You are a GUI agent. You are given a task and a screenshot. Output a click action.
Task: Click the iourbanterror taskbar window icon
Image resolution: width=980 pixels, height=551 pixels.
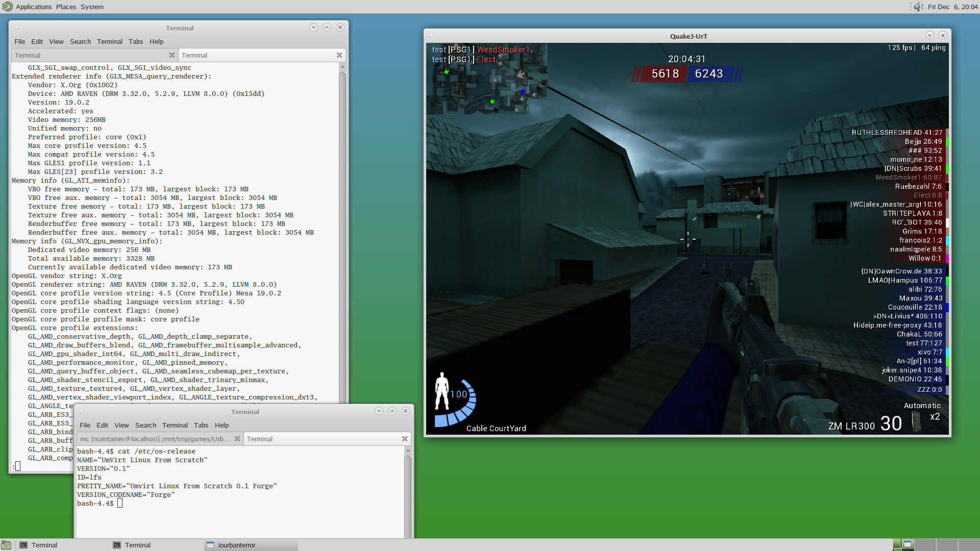210,545
